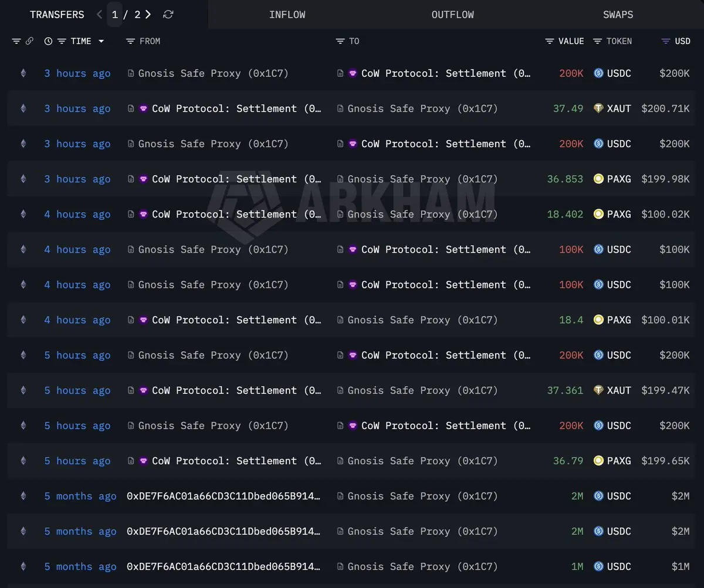
Task: Click PAXG token icon in 18.402 row
Action: pyautogui.click(x=598, y=214)
